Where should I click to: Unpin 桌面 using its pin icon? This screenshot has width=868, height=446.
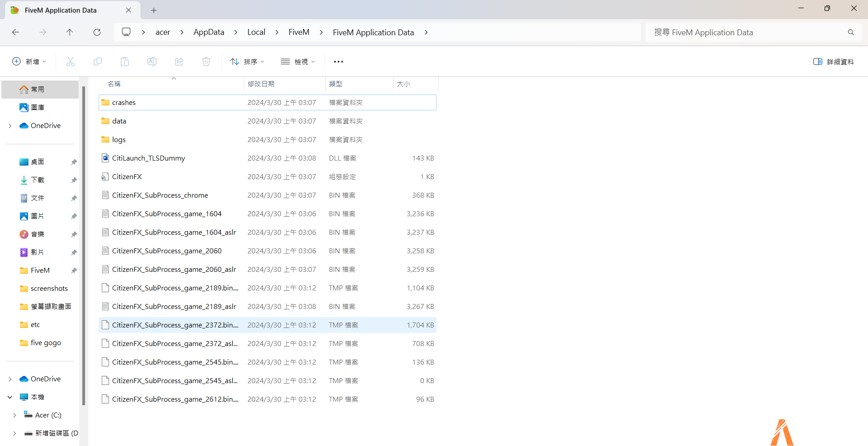click(x=74, y=162)
